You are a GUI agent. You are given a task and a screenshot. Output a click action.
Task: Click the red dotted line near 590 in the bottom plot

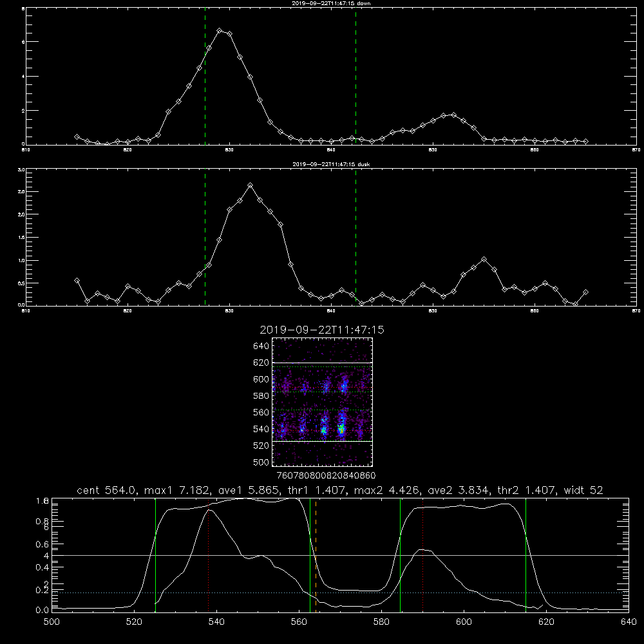(x=422, y=554)
